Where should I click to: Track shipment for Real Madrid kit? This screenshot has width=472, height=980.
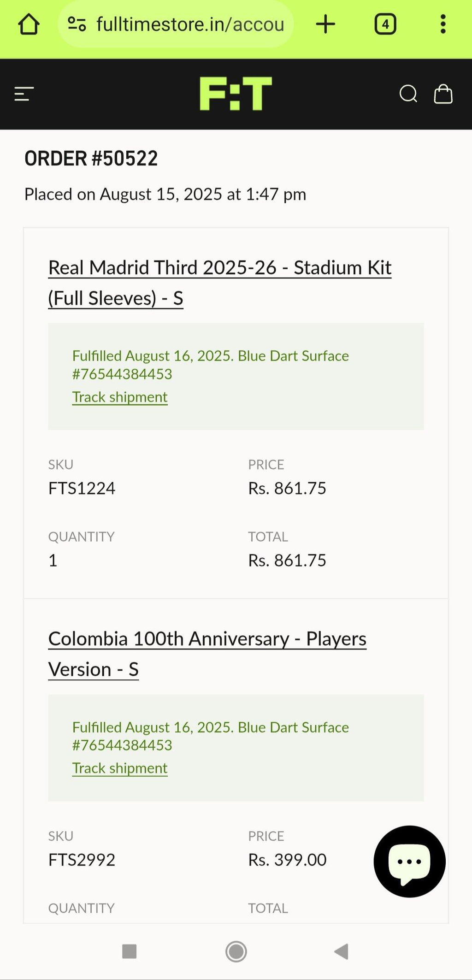click(120, 397)
